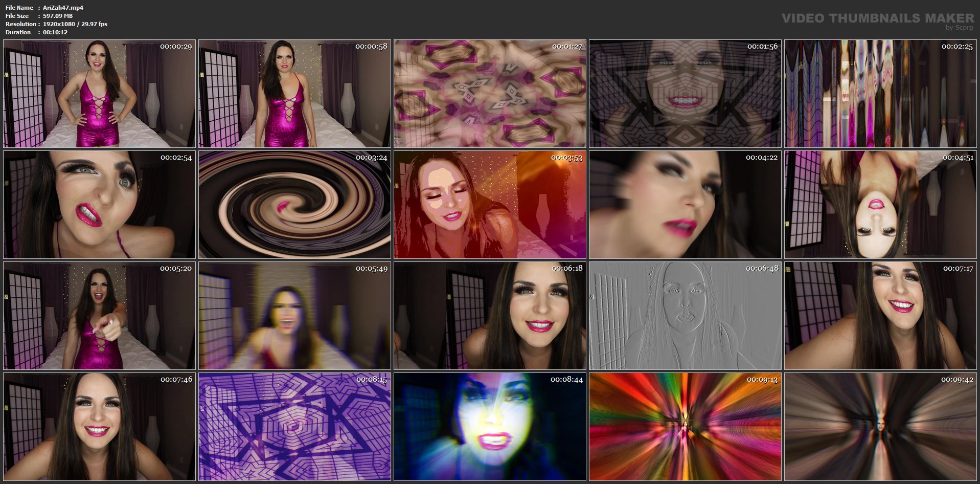The image size is (980, 484).
Task: Click the duration value 00:10:12
Action: click(x=55, y=32)
